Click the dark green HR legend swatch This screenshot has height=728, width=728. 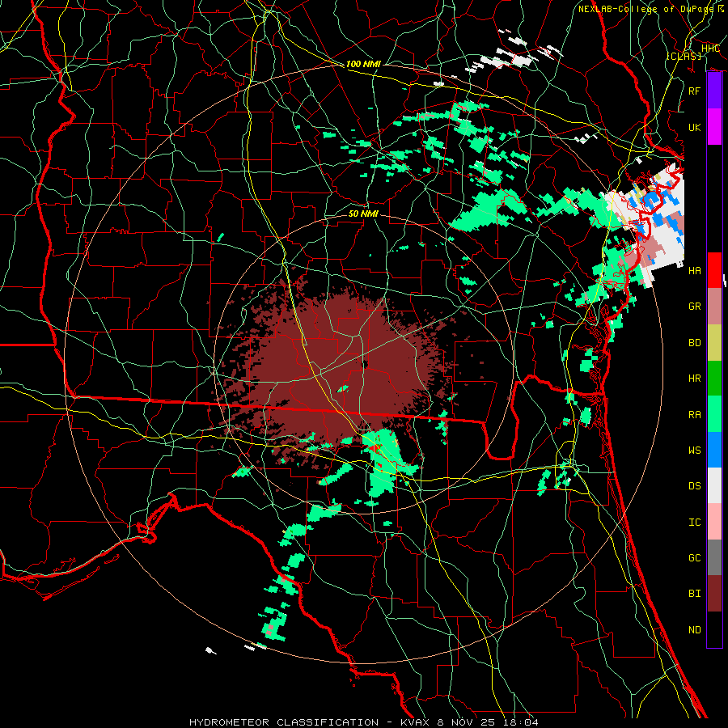(x=714, y=379)
